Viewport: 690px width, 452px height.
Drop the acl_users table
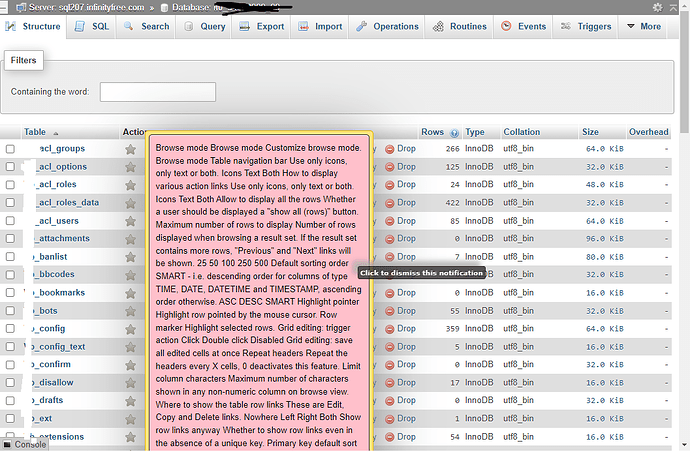[400, 221]
